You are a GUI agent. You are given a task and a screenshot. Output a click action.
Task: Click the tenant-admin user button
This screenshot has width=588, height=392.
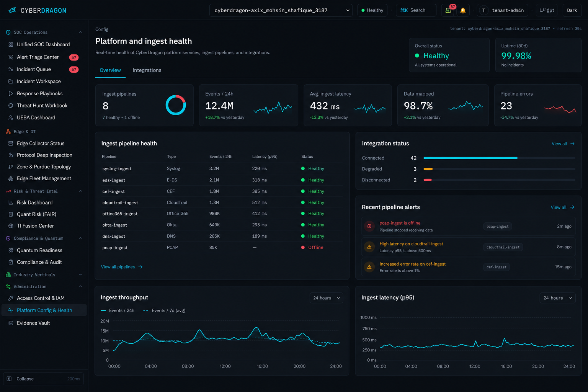coord(502,10)
